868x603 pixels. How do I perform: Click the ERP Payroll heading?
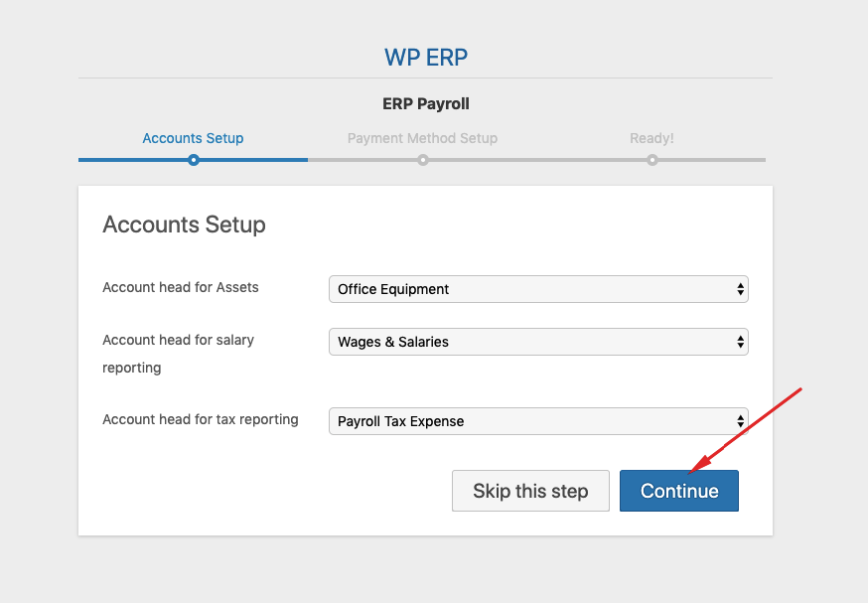426,103
